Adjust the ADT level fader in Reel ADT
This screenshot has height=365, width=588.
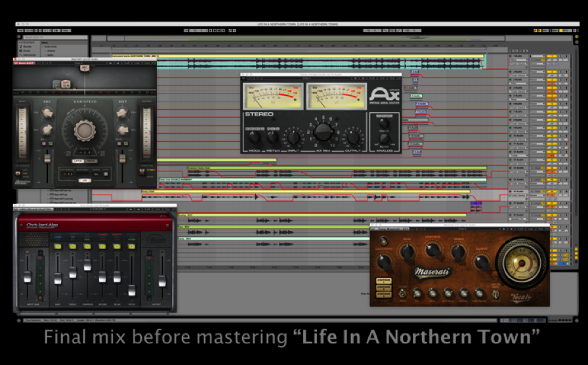pos(122,158)
